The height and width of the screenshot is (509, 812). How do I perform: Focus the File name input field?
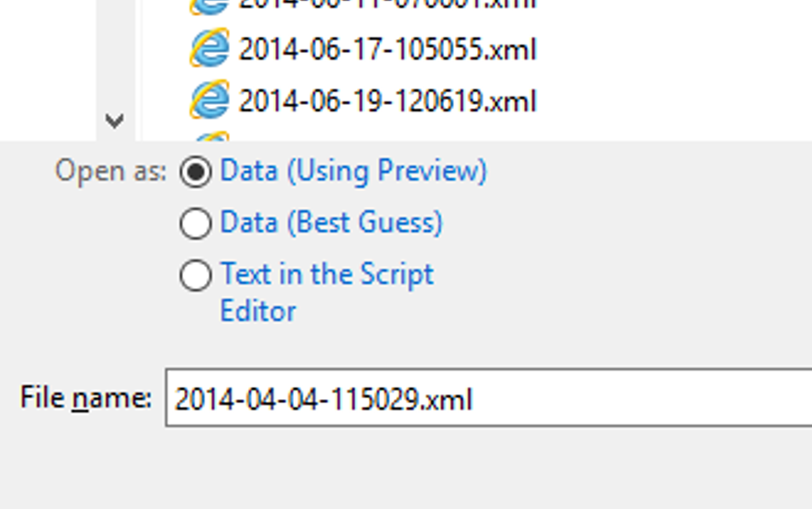point(486,399)
